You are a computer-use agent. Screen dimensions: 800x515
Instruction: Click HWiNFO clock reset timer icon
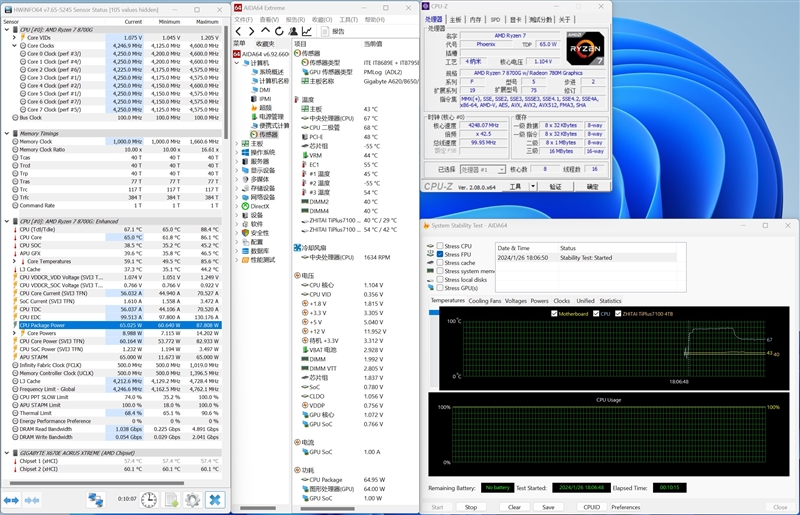click(x=149, y=500)
